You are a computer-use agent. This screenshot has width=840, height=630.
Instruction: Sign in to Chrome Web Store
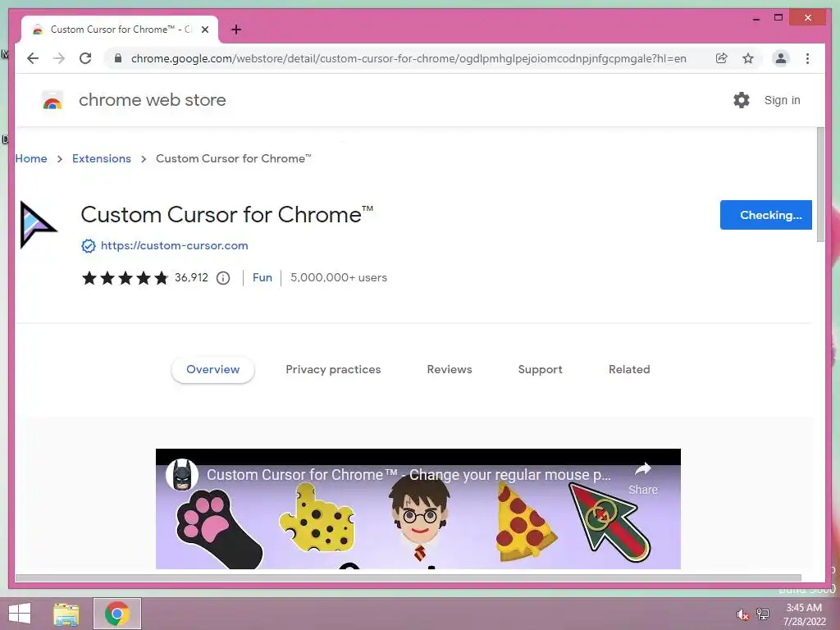782,100
